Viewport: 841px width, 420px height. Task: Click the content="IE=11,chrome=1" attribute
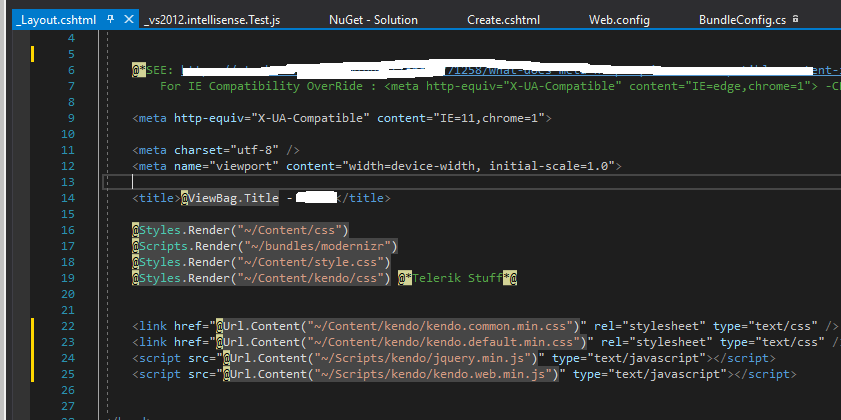click(x=461, y=118)
